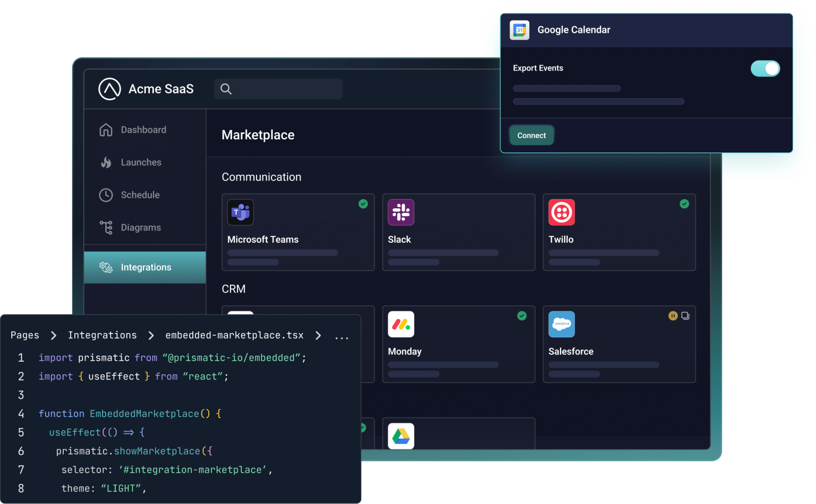Click the '#integration-marketplace' selector string
The image size is (816, 504).
tap(193, 469)
